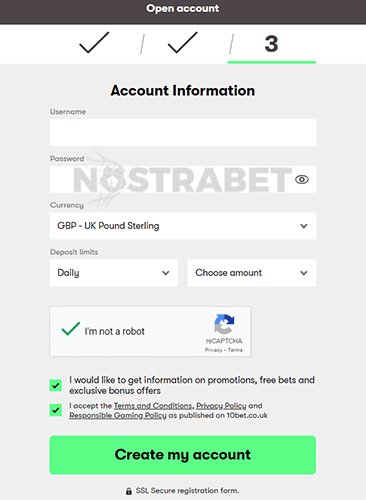Click the green reCAPTCHA verified checkmark
The width and height of the screenshot is (366, 500).
coord(71,329)
